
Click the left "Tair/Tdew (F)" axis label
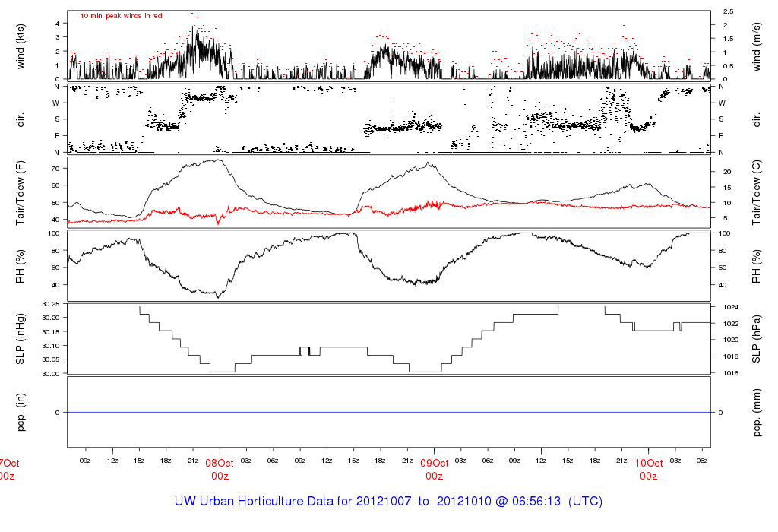coord(21,192)
